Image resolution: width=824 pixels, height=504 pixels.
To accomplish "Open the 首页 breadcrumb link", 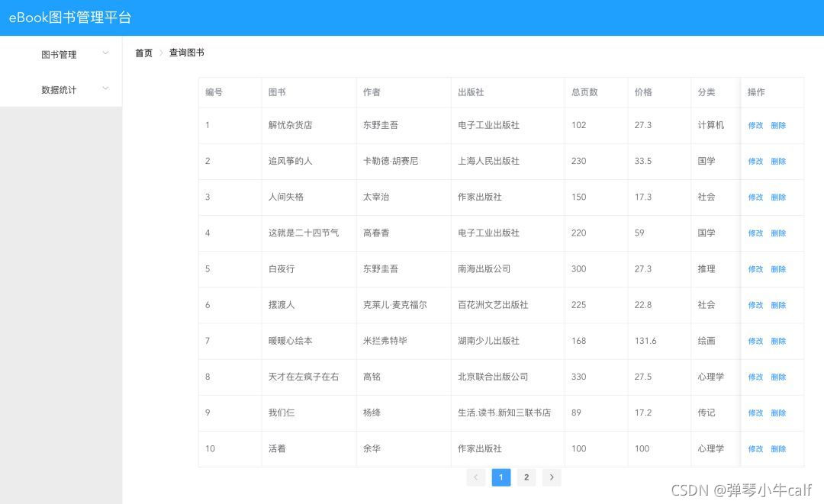I will [x=143, y=53].
